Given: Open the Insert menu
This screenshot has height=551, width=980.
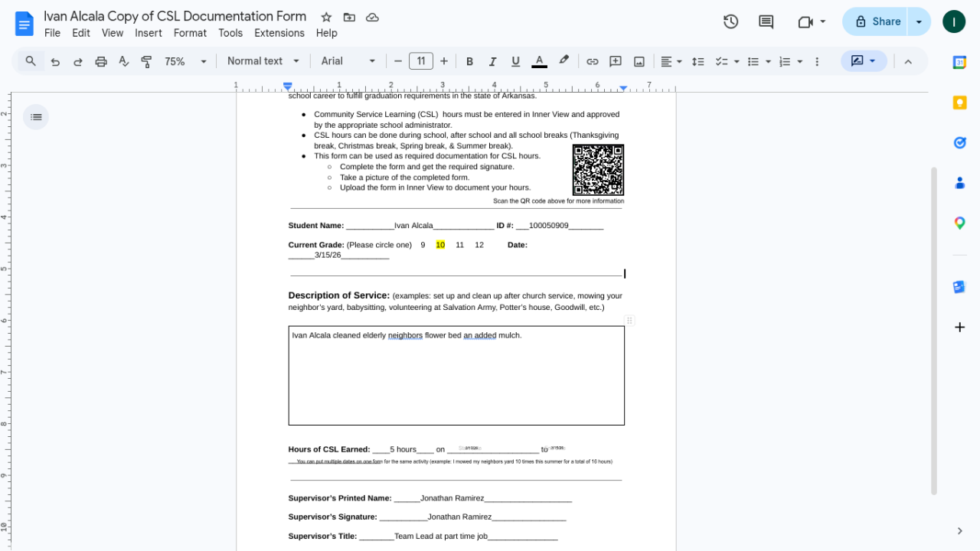Looking at the screenshot, I should click(x=148, y=33).
